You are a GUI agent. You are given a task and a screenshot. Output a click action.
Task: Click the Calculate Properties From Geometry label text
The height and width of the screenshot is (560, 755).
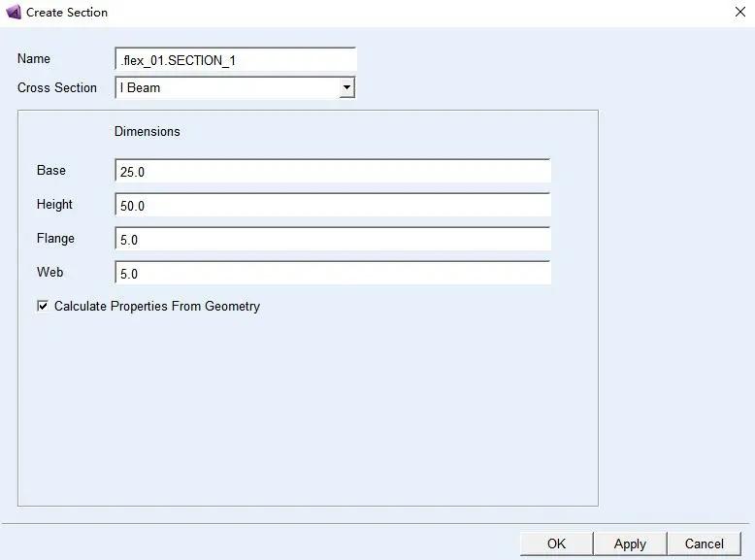point(157,307)
